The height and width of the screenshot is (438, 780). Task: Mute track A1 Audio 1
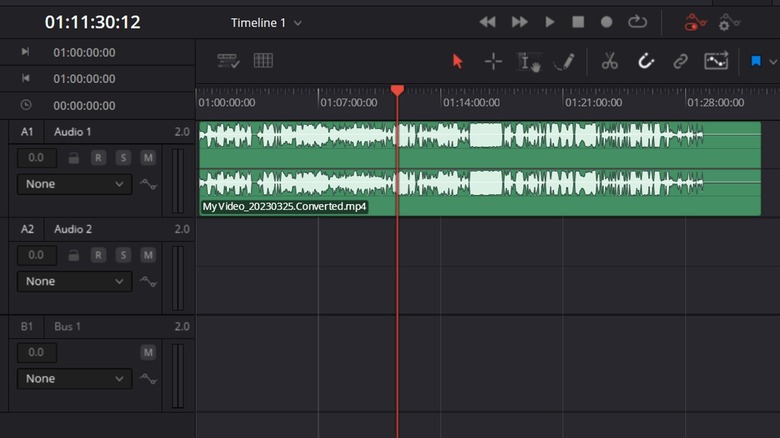(148, 158)
